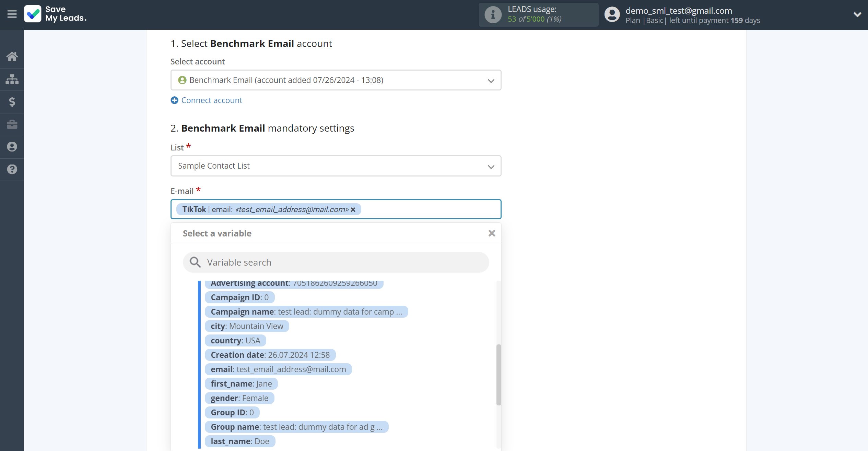Close the Select a variable panel
Viewport: 868px width, 451px height.
click(x=492, y=233)
